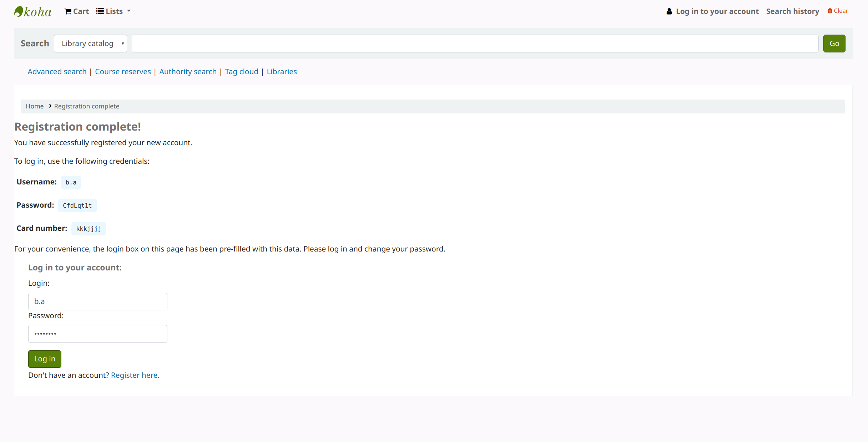The image size is (868, 442).
Task: View the Tag cloud
Action: [241, 72]
